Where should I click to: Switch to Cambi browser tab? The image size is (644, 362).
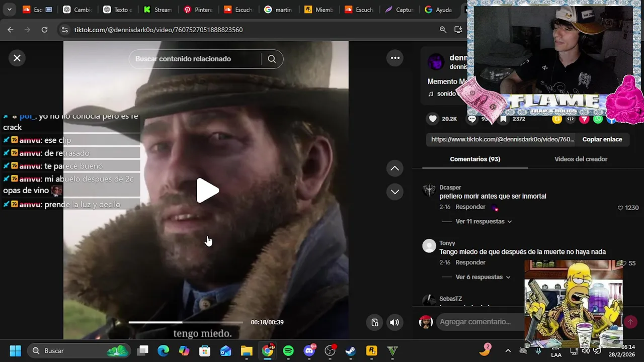coord(77,10)
